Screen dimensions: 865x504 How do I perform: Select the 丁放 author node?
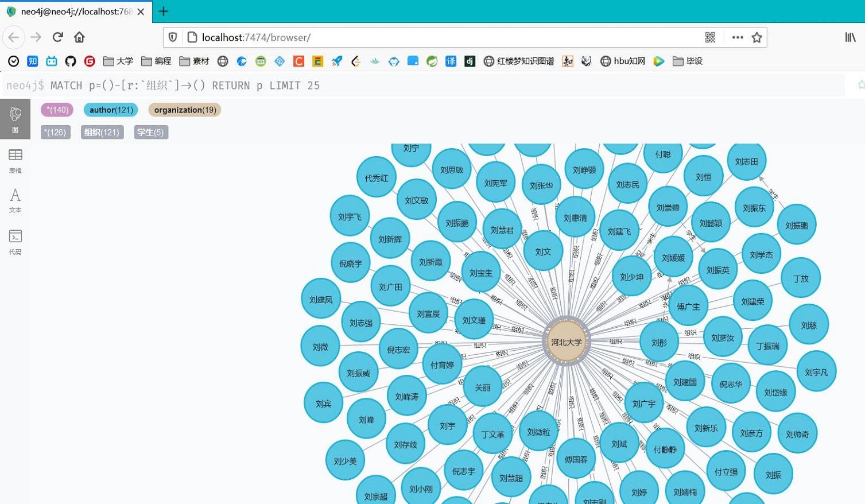point(801,278)
